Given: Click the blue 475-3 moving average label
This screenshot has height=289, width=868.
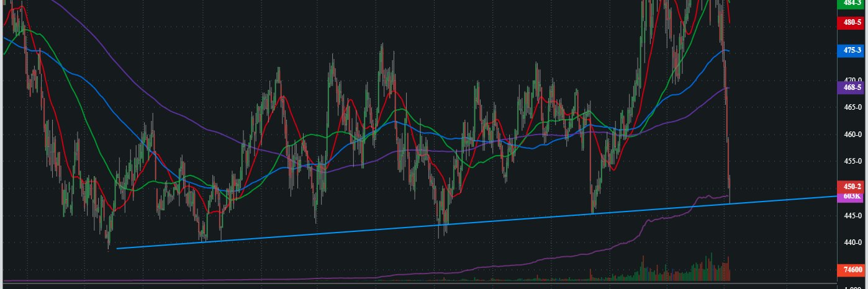Looking at the screenshot, I should [x=850, y=50].
